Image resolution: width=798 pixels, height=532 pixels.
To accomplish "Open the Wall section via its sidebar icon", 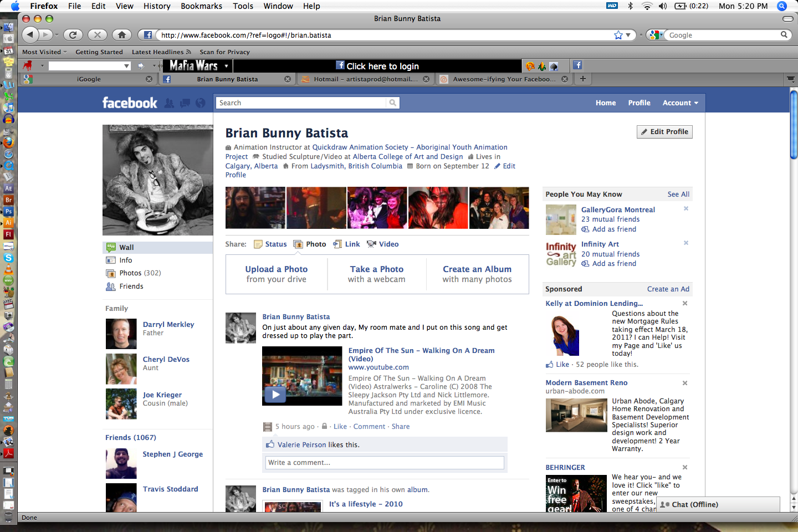I will tap(111, 247).
